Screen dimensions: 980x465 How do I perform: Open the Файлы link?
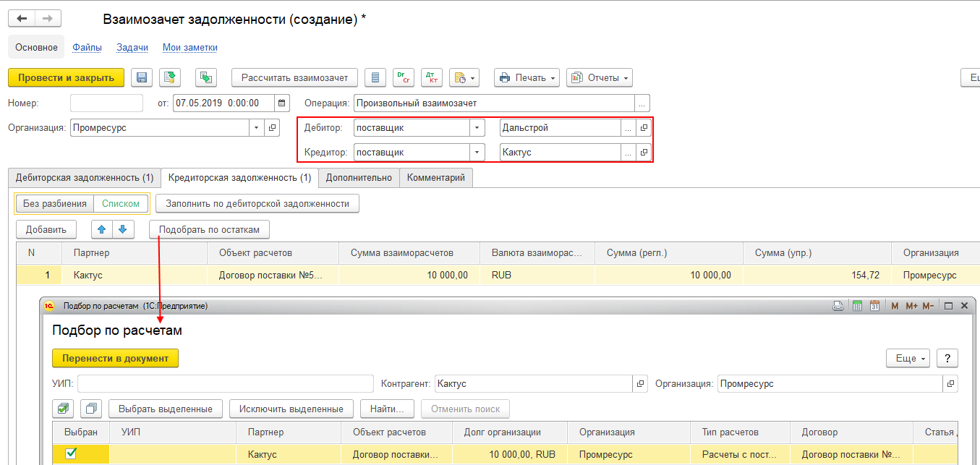pyautogui.click(x=88, y=47)
